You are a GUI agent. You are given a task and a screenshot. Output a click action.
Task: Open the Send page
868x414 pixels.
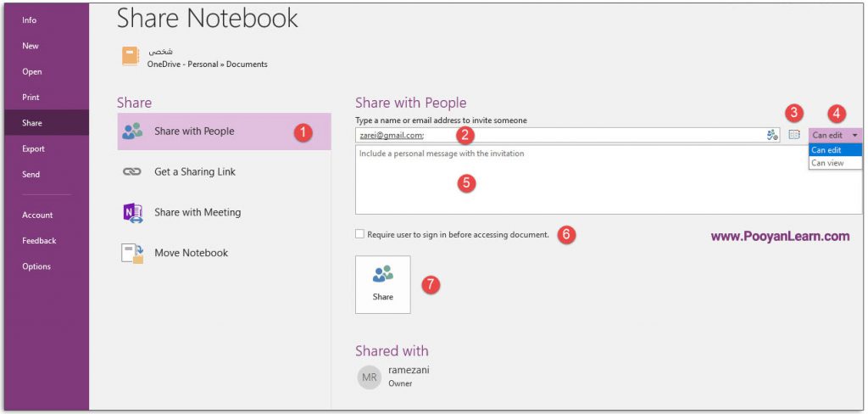coord(31,174)
